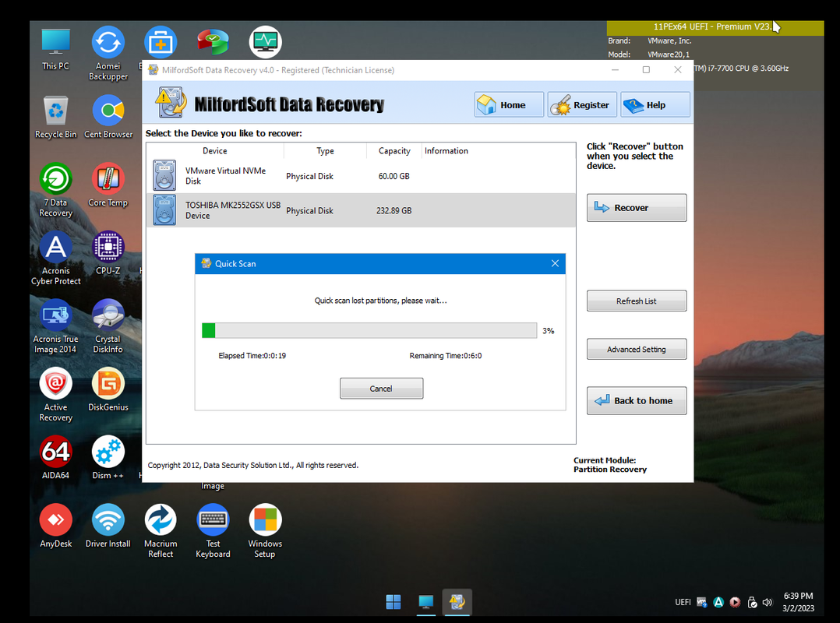Image resolution: width=840 pixels, height=623 pixels.
Task: Open the volume icon in system tray
Action: pos(768,602)
